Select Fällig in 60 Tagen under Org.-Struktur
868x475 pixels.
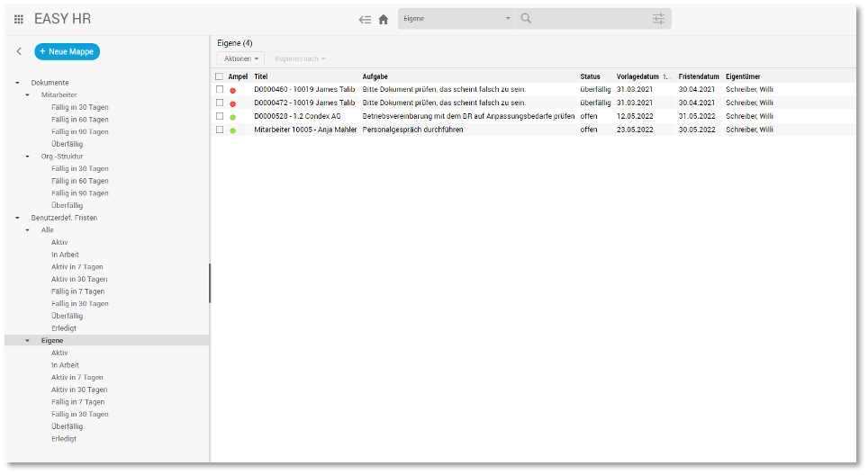click(x=80, y=181)
